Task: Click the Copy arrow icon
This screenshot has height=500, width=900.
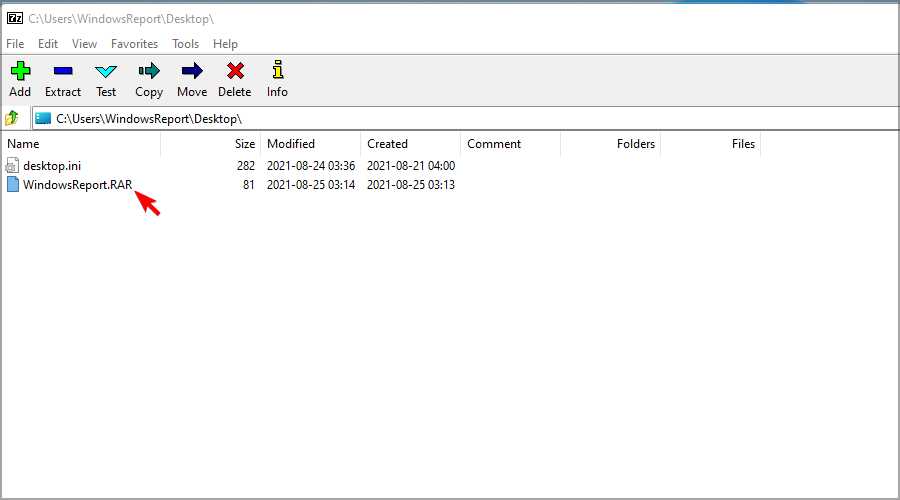Action: coord(149,71)
